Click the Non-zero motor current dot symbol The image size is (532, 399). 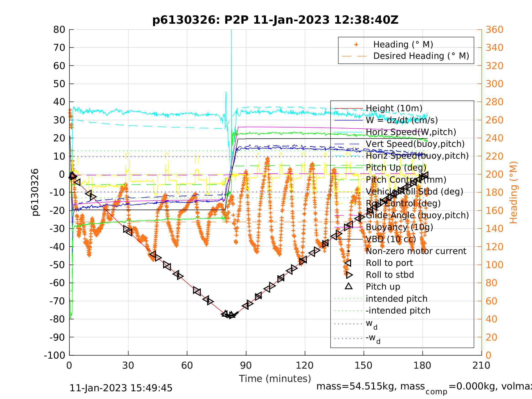348,251
